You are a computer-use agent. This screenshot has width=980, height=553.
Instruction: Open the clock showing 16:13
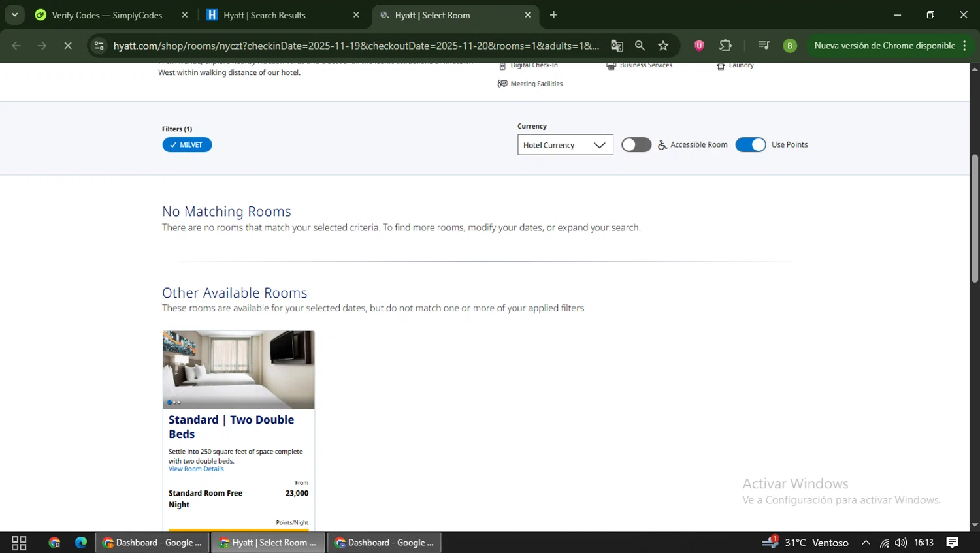924,543
